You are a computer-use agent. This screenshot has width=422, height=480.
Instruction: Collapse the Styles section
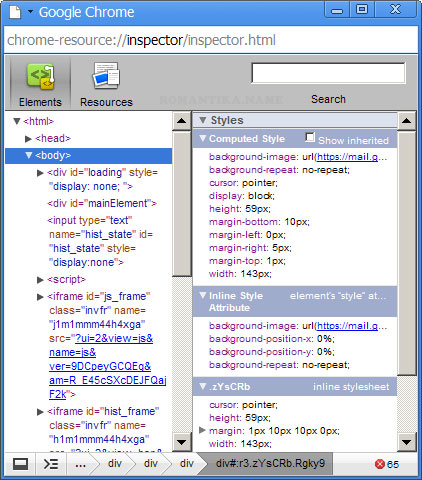(x=202, y=120)
